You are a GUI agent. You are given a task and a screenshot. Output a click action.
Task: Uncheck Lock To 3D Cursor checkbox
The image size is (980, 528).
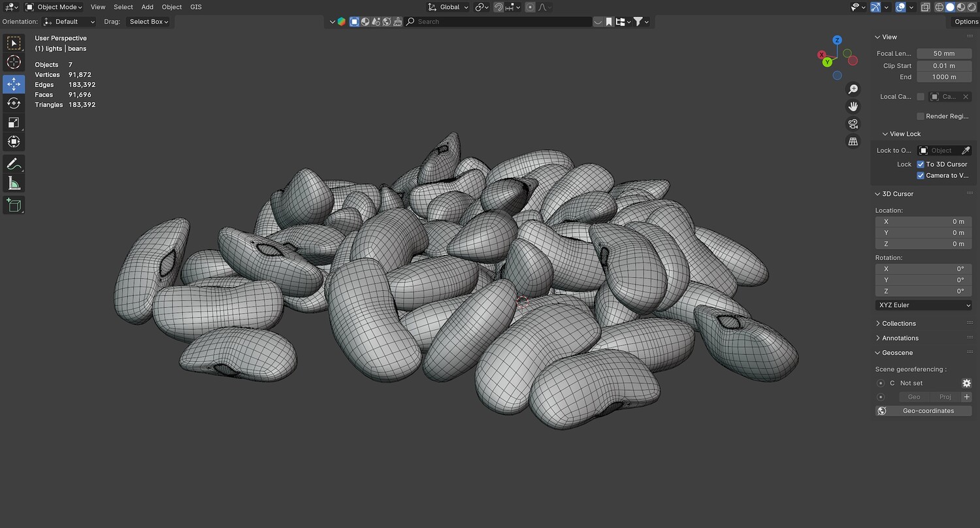tap(921, 165)
